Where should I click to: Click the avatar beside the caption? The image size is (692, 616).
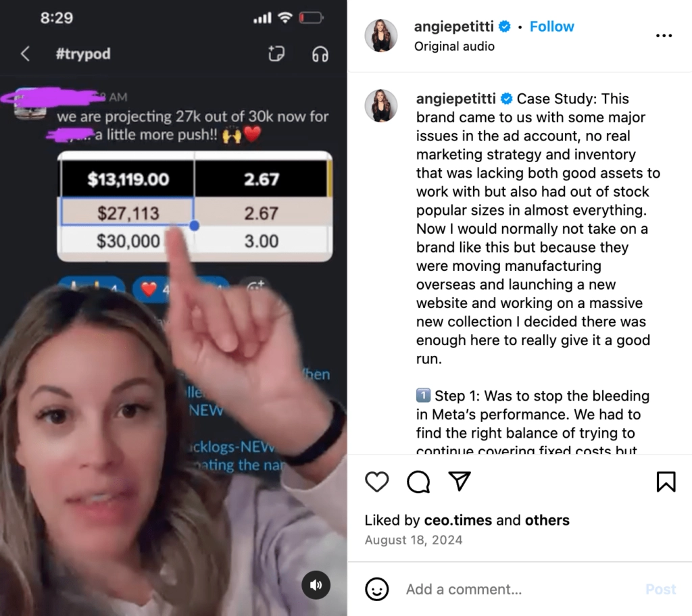[381, 105]
